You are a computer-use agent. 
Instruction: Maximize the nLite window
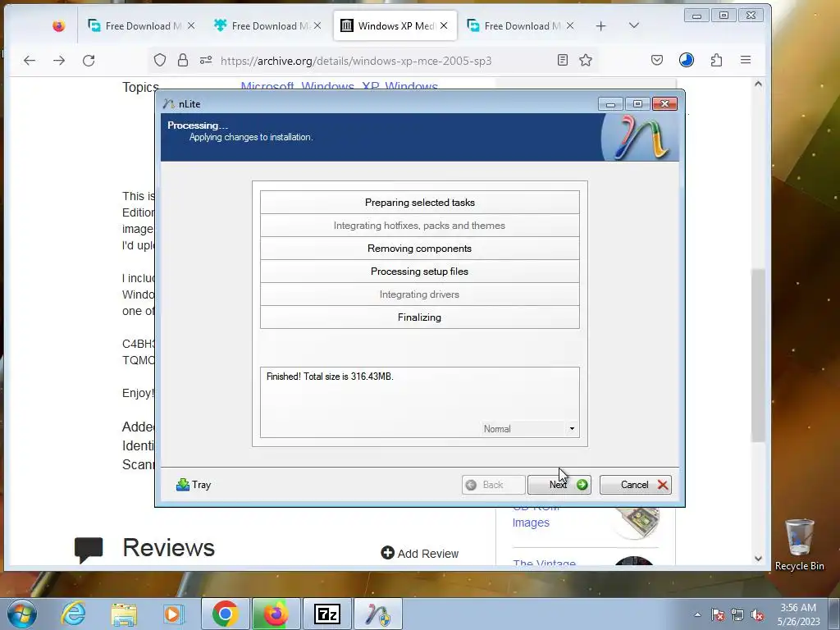tap(637, 104)
